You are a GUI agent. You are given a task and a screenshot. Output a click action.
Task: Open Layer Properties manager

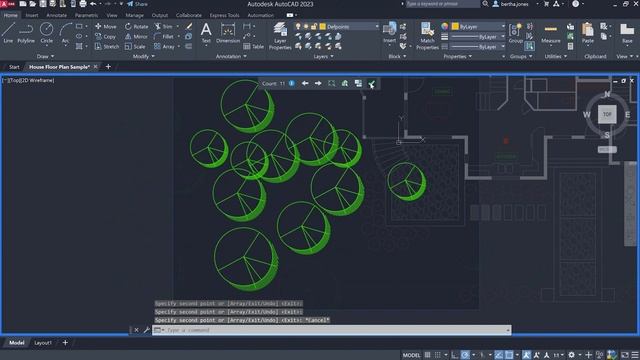(x=280, y=36)
